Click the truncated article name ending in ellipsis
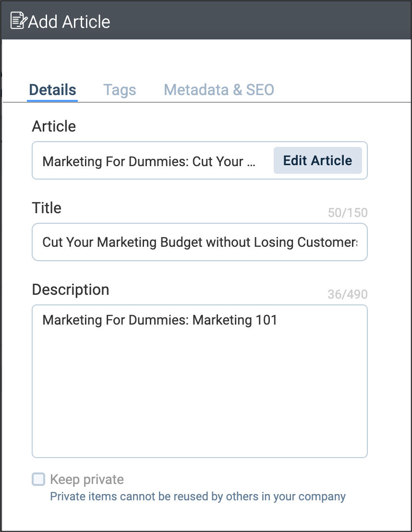This screenshot has width=412, height=532. tap(149, 161)
